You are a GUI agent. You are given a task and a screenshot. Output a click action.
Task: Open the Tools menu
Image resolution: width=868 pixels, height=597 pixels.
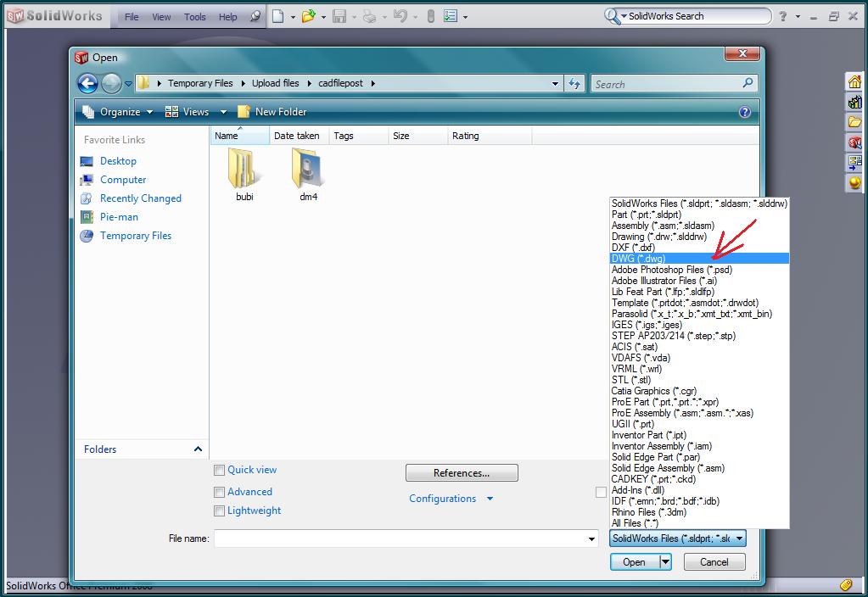[x=195, y=17]
